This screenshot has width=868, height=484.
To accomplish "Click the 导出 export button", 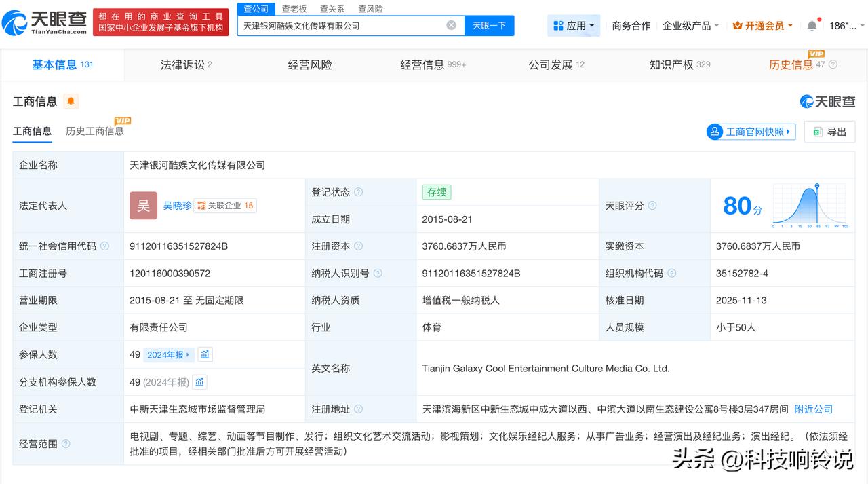I will pos(830,132).
